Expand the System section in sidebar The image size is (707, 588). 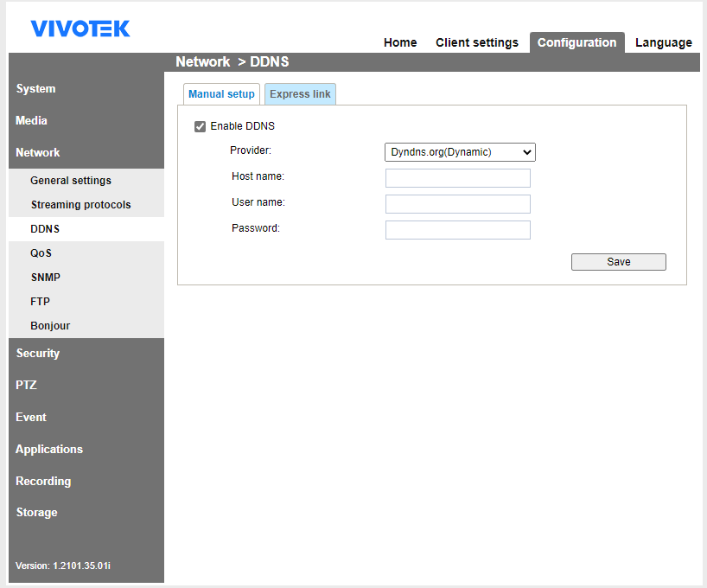(x=35, y=89)
